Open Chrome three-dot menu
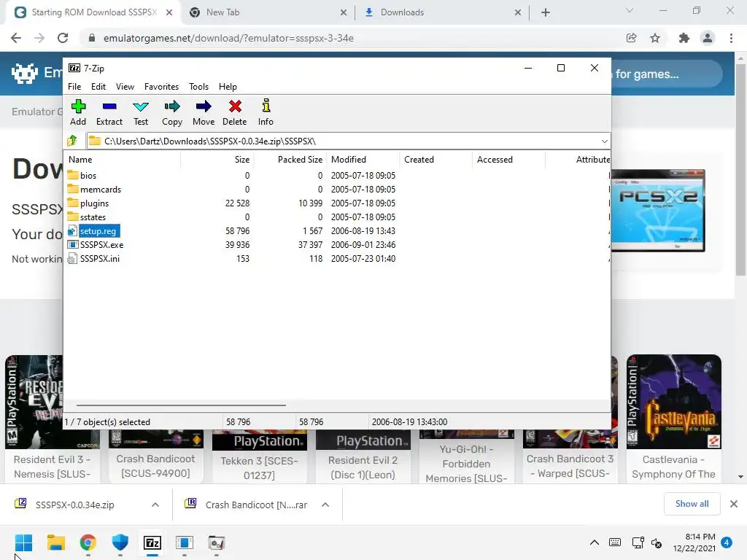Screen dimensions: 747x560 pos(731,38)
